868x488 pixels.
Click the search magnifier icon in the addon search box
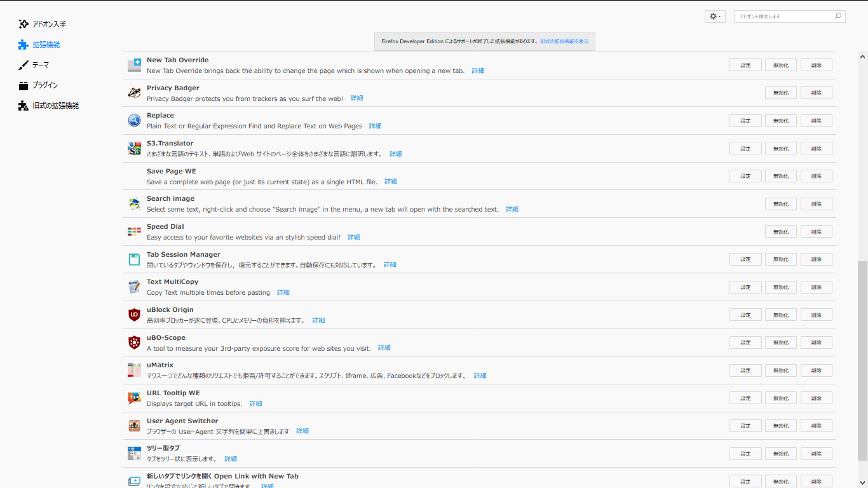(x=838, y=17)
